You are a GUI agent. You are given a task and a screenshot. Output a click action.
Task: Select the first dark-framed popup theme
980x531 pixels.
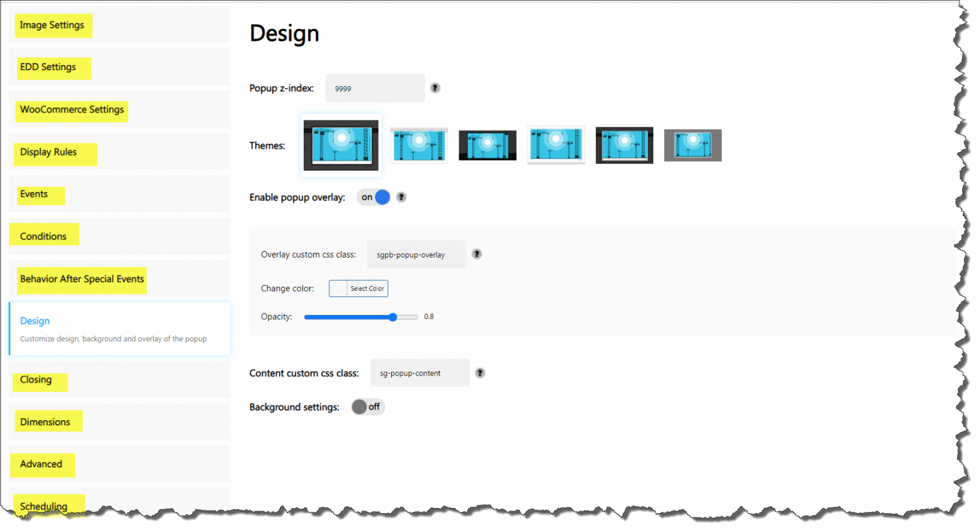341,145
